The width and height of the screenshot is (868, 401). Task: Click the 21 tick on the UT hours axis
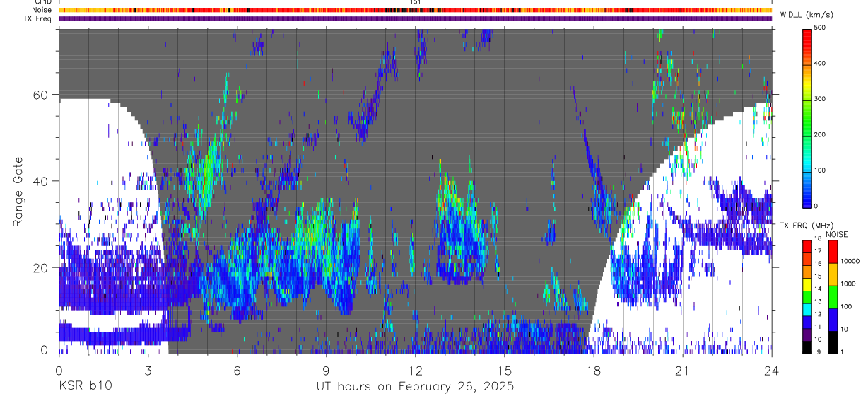coord(683,370)
